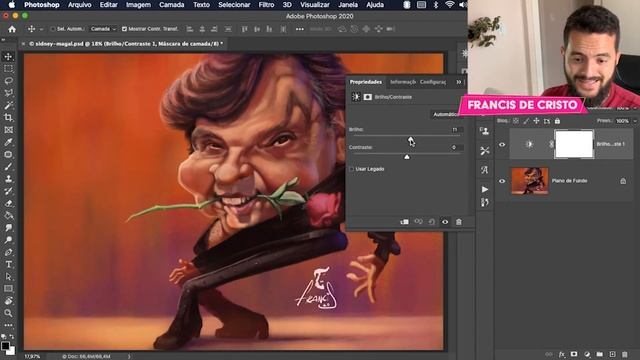
Task: Lock transparent pixels checkerboard icon
Action: click(x=516, y=121)
